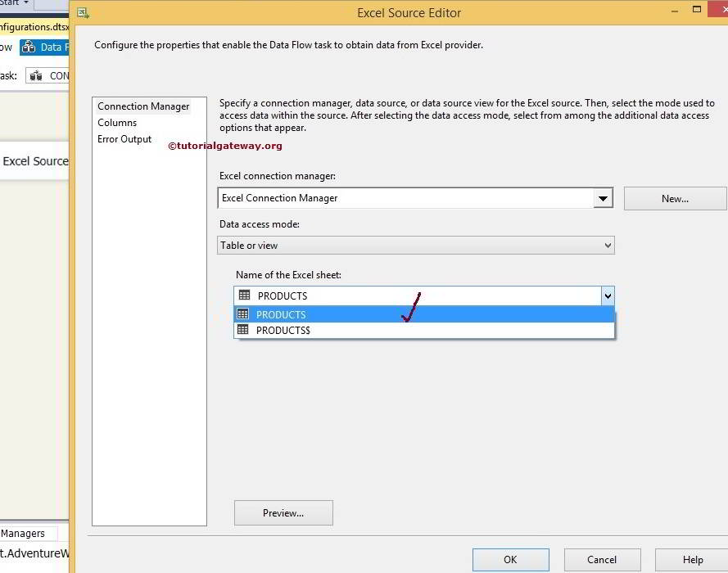Click the Data Flow Task icon beside CON field
The image size is (728, 573).
[36, 74]
